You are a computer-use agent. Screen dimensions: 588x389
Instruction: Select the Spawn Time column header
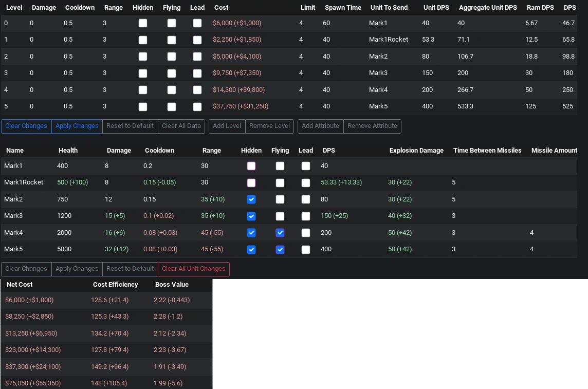tap(343, 8)
